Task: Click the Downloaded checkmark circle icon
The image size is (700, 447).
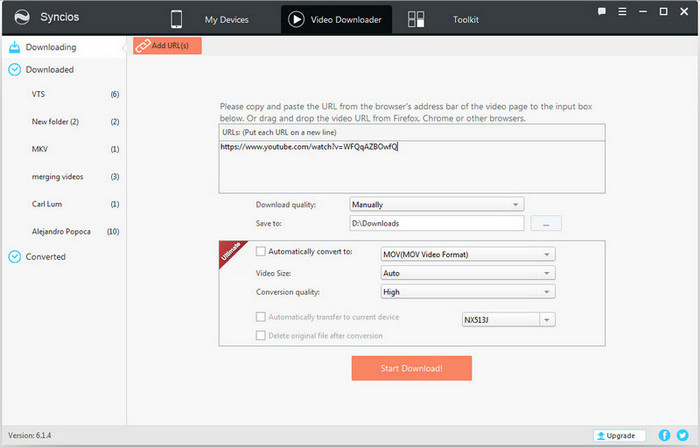Action: coord(14,70)
